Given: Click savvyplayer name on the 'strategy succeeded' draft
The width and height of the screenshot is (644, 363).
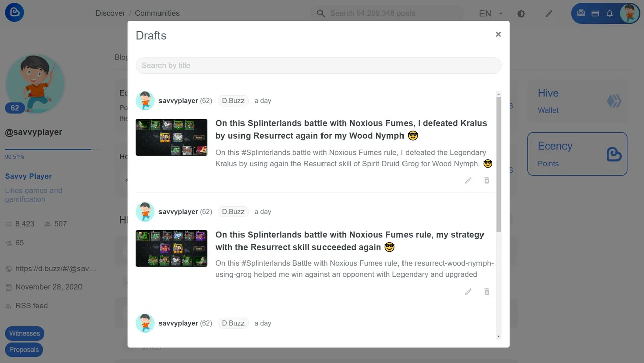Looking at the screenshot, I should 178,212.
